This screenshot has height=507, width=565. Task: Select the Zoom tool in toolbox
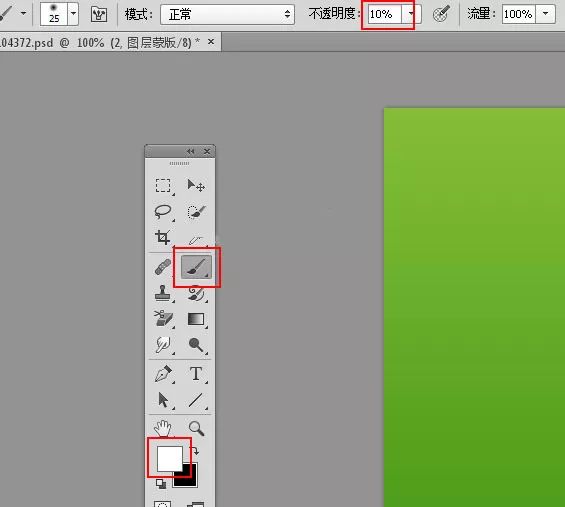[x=196, y=428]
